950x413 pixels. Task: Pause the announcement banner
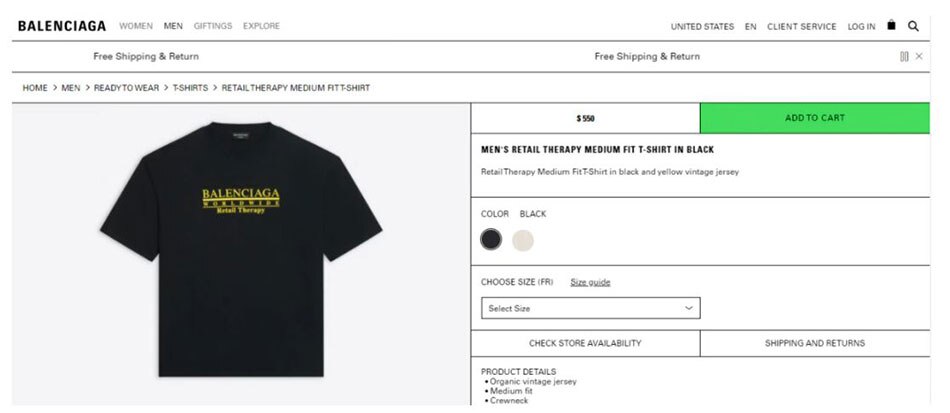coord(904,56)
